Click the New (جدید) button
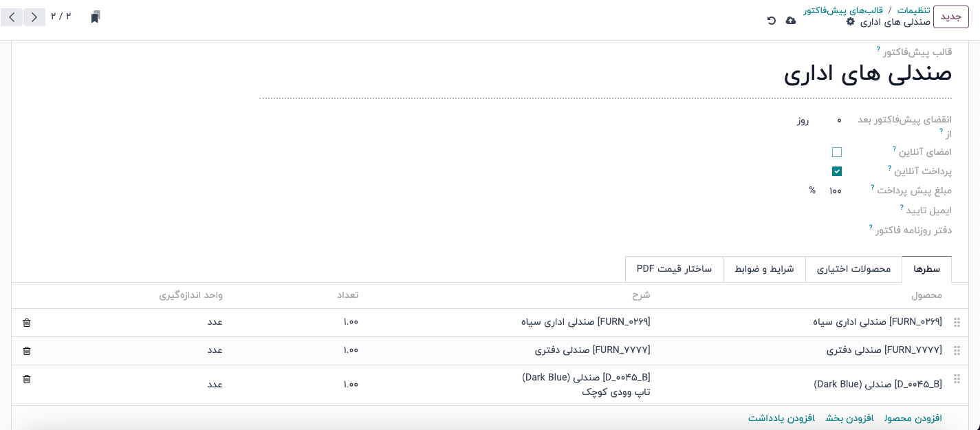Image resolution: width=980 pixels, height=430 pixels. point(950,17)
